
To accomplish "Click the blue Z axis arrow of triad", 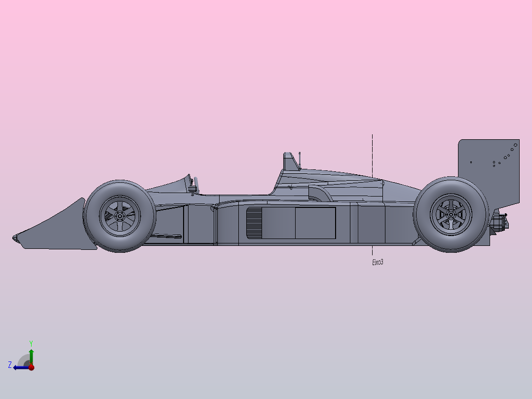I will [x=21, y=367].
